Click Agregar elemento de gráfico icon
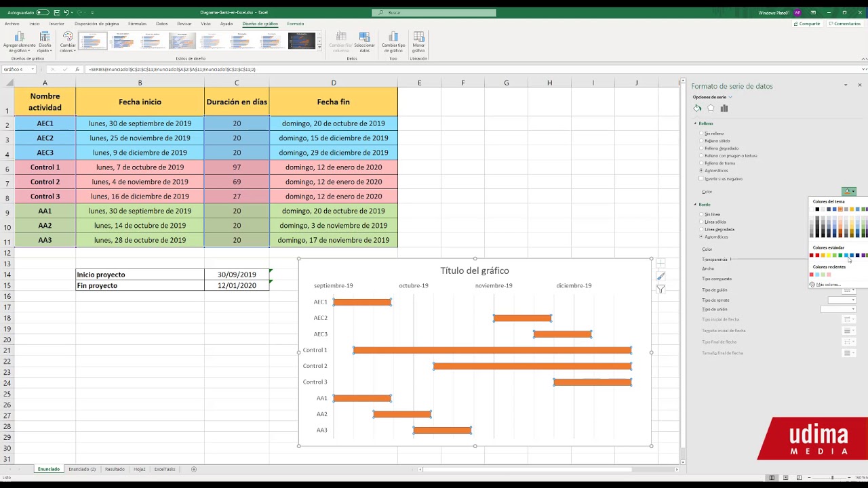This screenshot has height=488, width=868. pyautogui.click(x=19, y=37)
